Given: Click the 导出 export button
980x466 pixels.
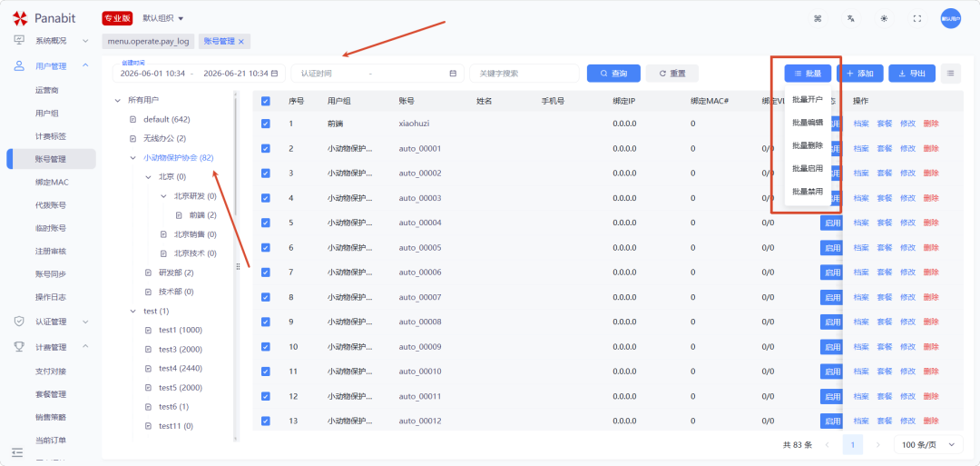Looking at the screenshot, I should click(x=912, y=74).
